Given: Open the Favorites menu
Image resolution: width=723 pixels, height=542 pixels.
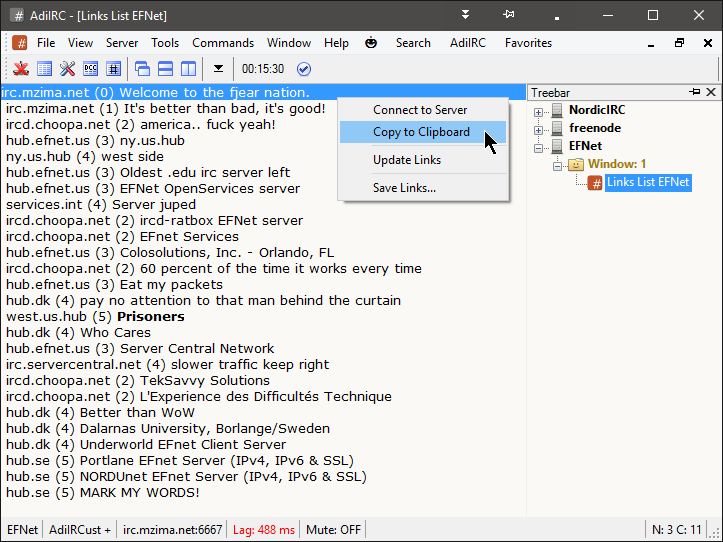Looking at the screenshot, I should 528,43.
